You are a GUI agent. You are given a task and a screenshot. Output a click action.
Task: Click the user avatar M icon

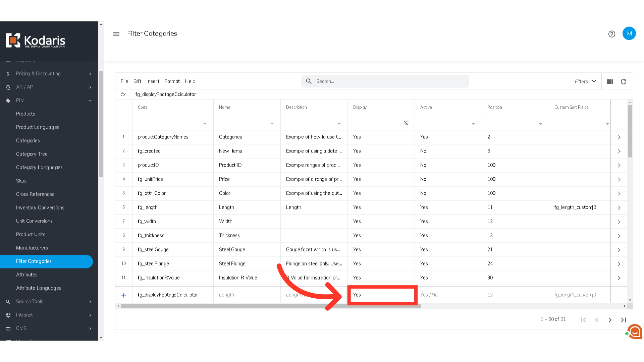pos(629,34)
